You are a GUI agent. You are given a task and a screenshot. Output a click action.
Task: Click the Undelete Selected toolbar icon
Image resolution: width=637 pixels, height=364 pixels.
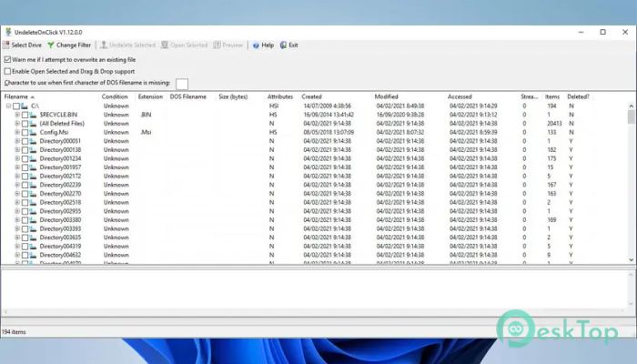104,45
